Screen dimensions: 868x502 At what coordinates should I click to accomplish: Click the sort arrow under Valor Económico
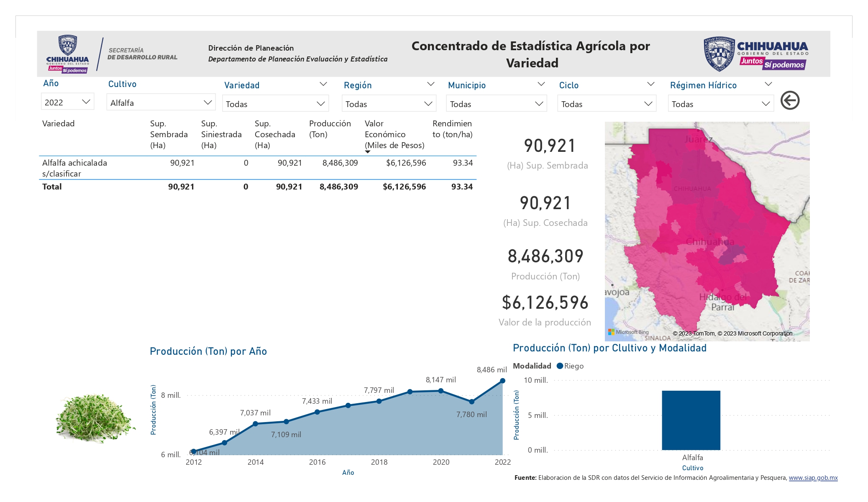pos(367,152)
